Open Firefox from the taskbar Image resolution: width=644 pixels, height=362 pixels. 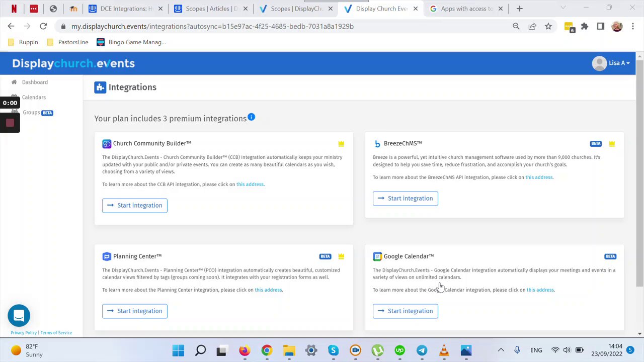click(x=245, y=350)
